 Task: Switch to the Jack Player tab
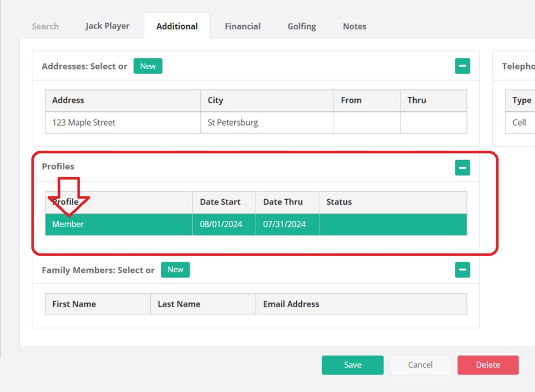click(108, 26)
